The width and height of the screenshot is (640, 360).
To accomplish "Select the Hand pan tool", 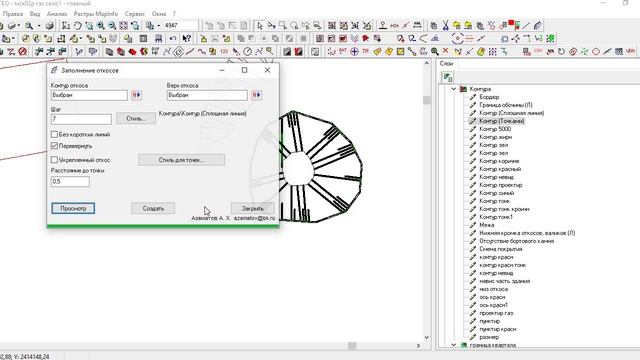I will tap(77, 26).
